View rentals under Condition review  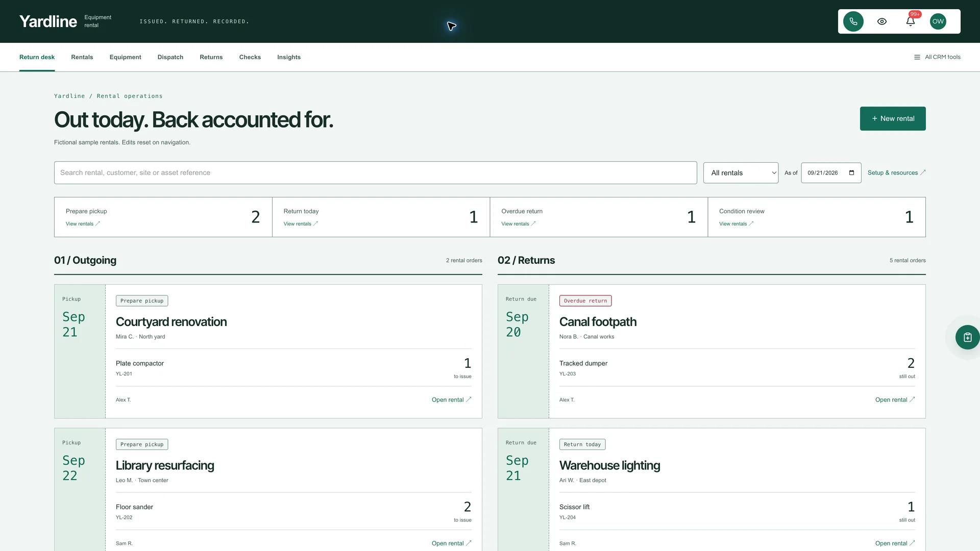click(737, 224)
